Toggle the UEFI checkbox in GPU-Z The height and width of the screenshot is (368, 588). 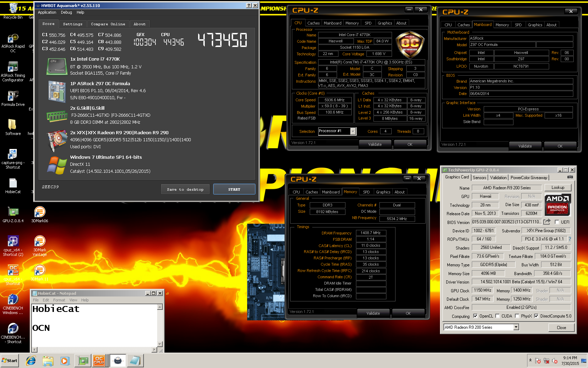click(557, 222)
